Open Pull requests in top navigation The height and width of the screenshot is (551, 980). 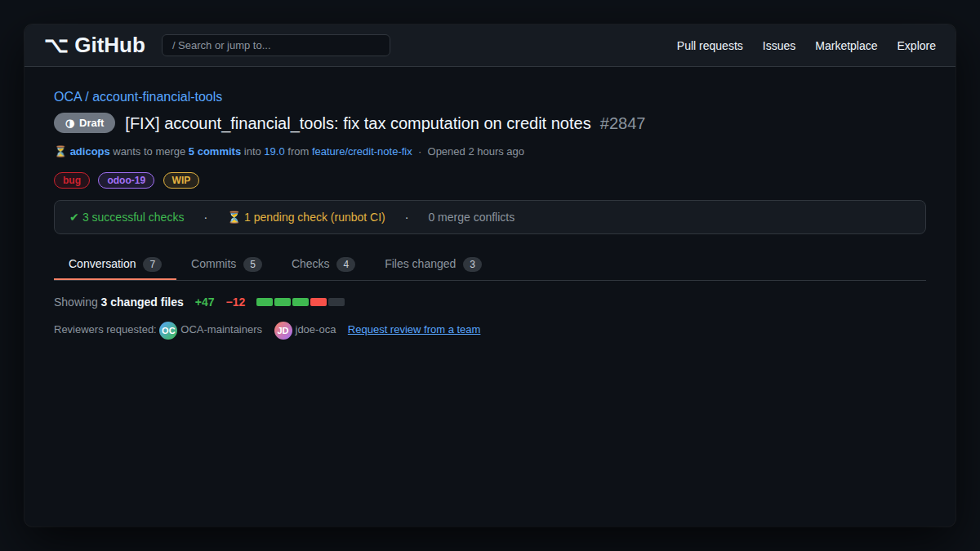710,46
